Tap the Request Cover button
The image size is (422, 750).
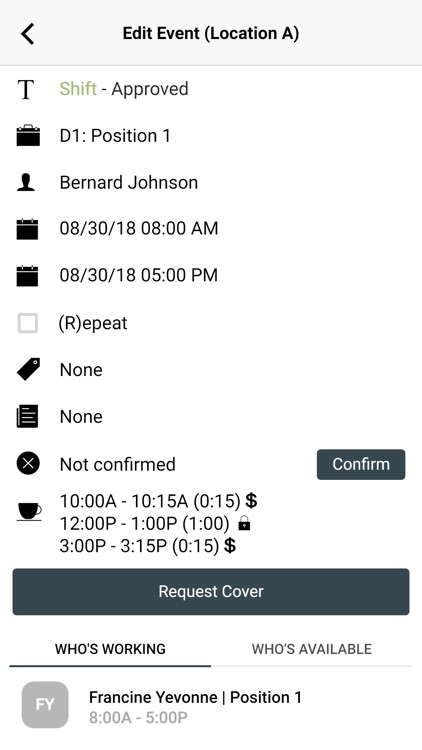click(211, 591)
